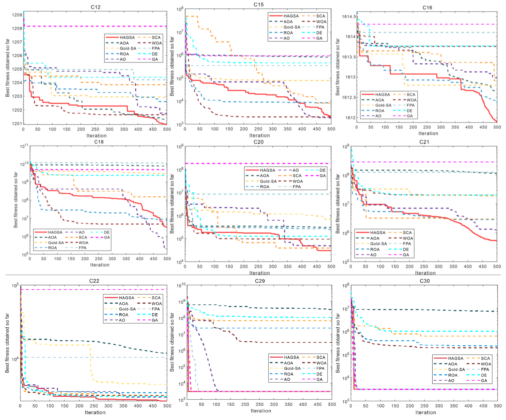Screen dimensions: 506x420
Task: Click Iteration axis label under C12 chart
Action: point(96,136)
